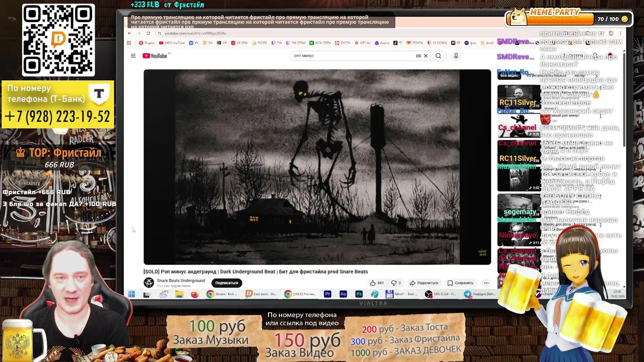644x362 pixels.
Task: Click the video player to pause
Action: (317, 167)
